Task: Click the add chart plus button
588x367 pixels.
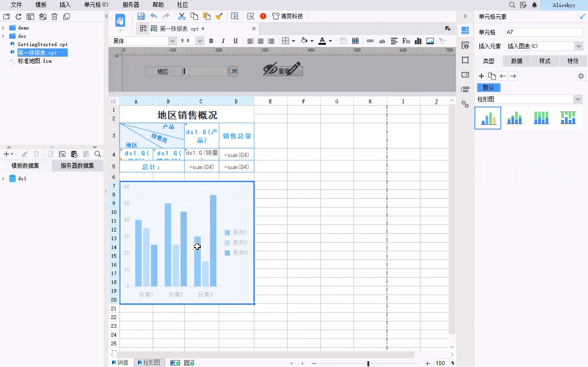Action: click(x=481, y=76)
